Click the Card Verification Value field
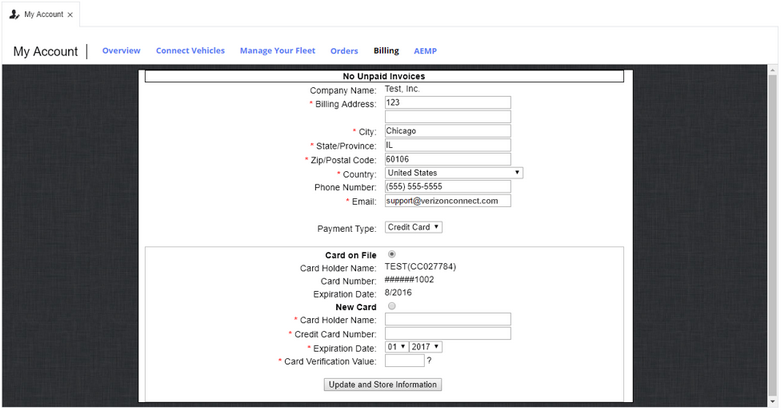 tap(404, 361)
